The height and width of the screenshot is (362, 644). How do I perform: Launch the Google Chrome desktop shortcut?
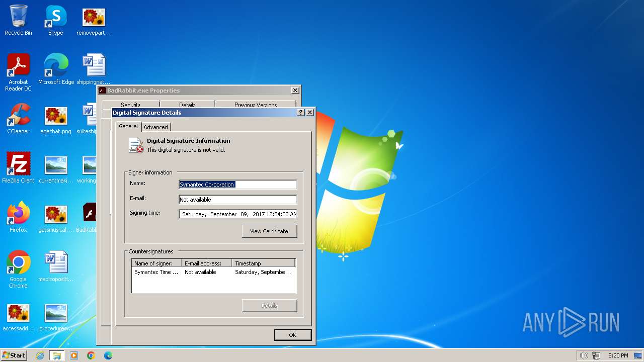tap(18, 269)
